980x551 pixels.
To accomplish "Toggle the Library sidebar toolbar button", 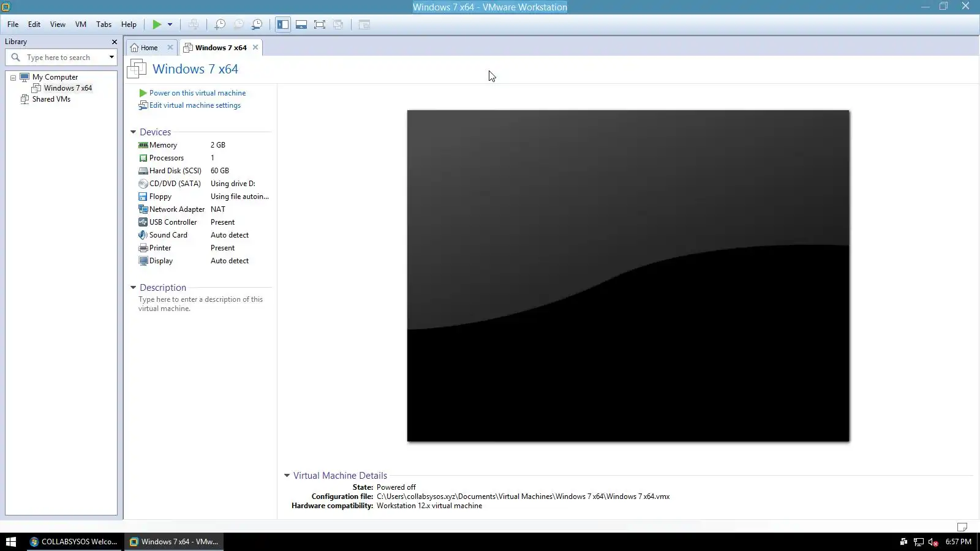I will tap(283, 24).
